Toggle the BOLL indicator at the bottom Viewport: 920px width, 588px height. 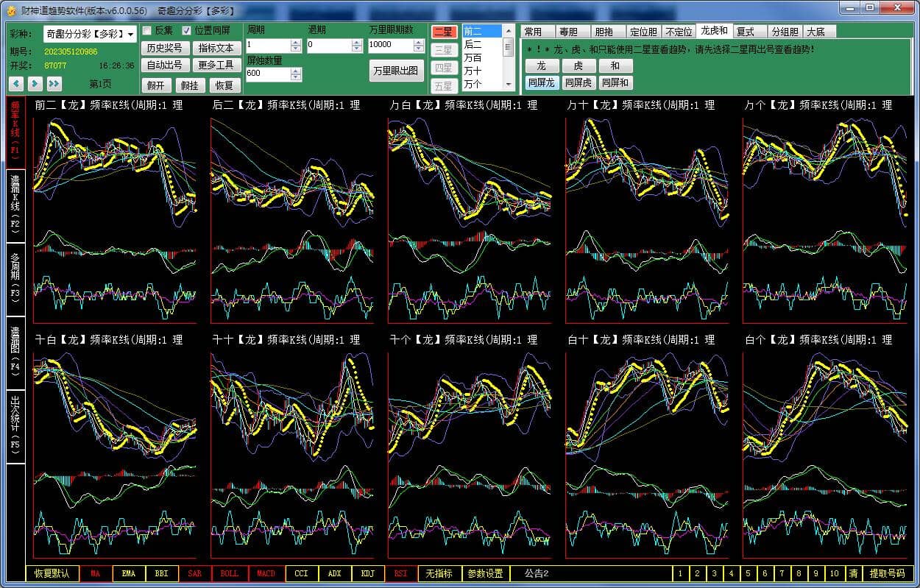(x=230, y=573)
